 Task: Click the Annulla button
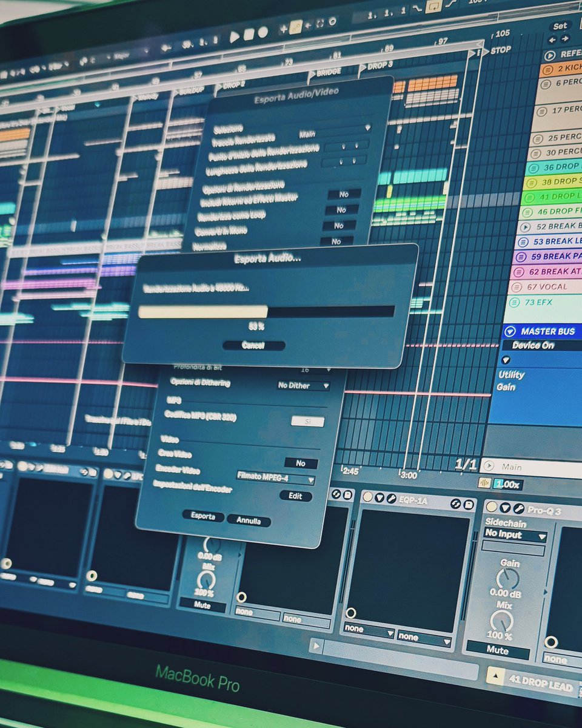coord(249,521)
